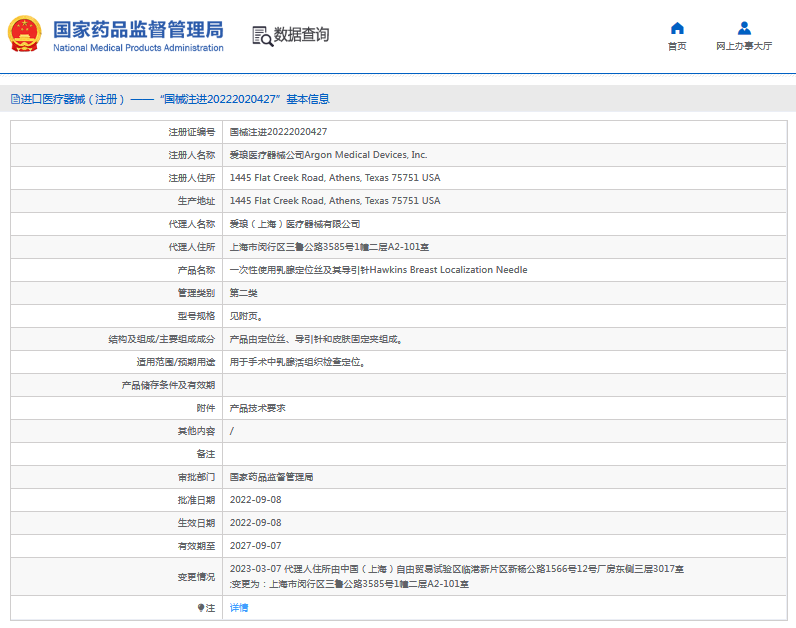
Task: Open the 网上办事大厅 user icon
Action: (x=744, y=28)
